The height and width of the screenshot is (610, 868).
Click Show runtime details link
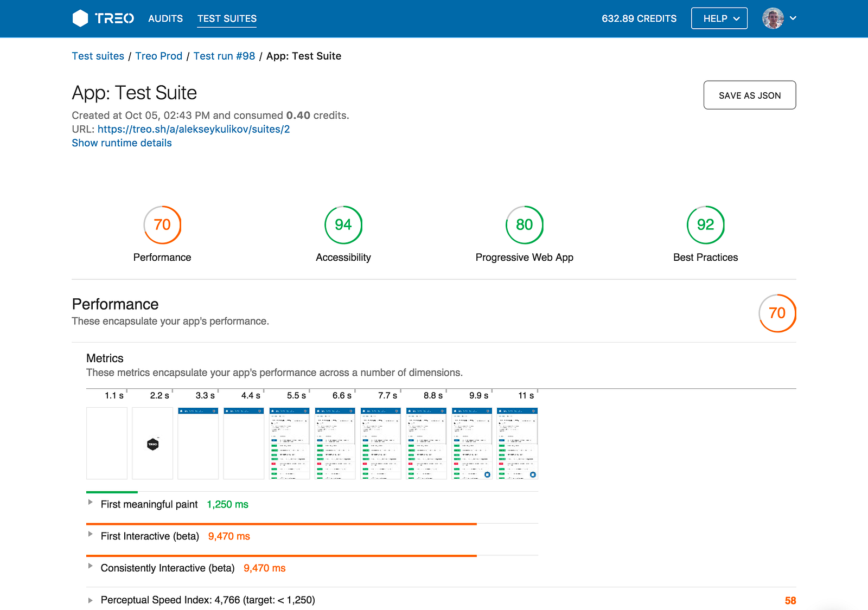point(122,143)
